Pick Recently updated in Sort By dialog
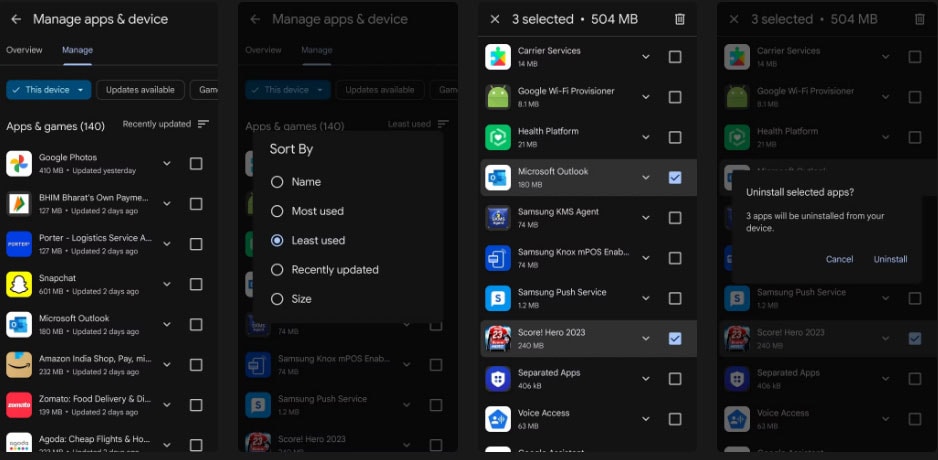Screen dimensions: 938x460 277,270
